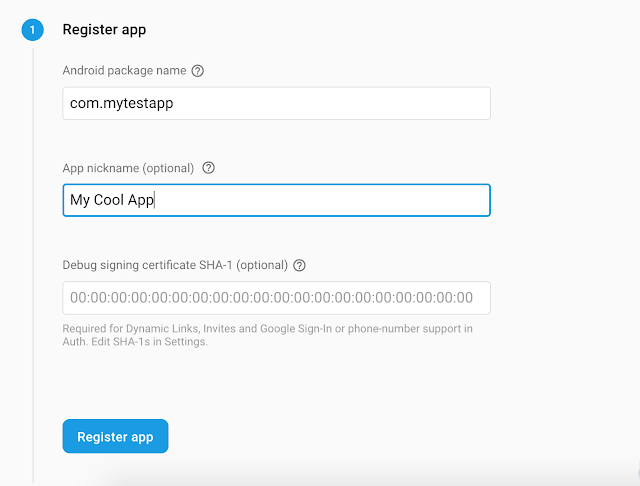This screenshot has width=640, height=486.
Task: Click on the "com.mytestapp" text
Action: pos(115,103)
